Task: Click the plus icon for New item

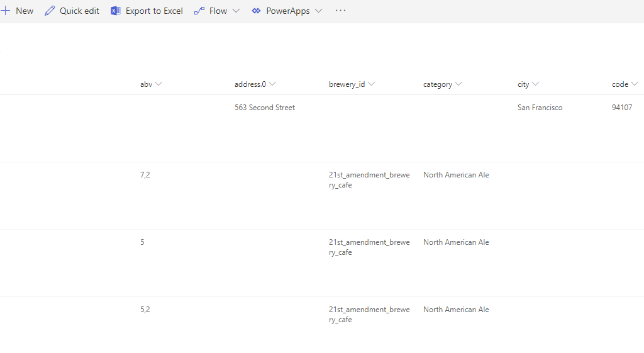Action: pyautogui.click(x=6, y=11)
